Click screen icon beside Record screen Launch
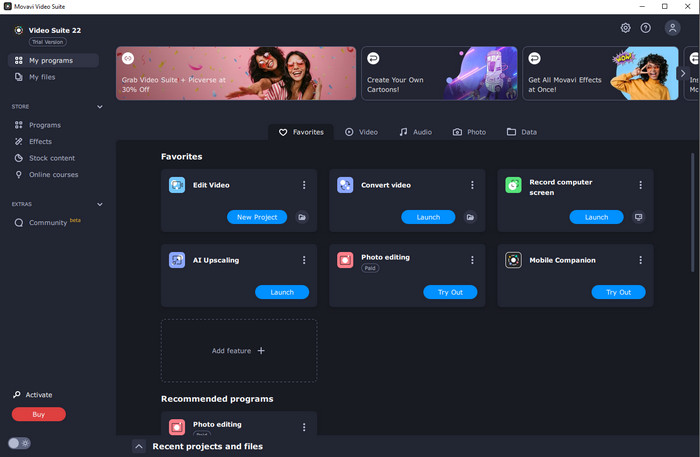Viewport: 700px width, 457px height. (x=638, y=217)
